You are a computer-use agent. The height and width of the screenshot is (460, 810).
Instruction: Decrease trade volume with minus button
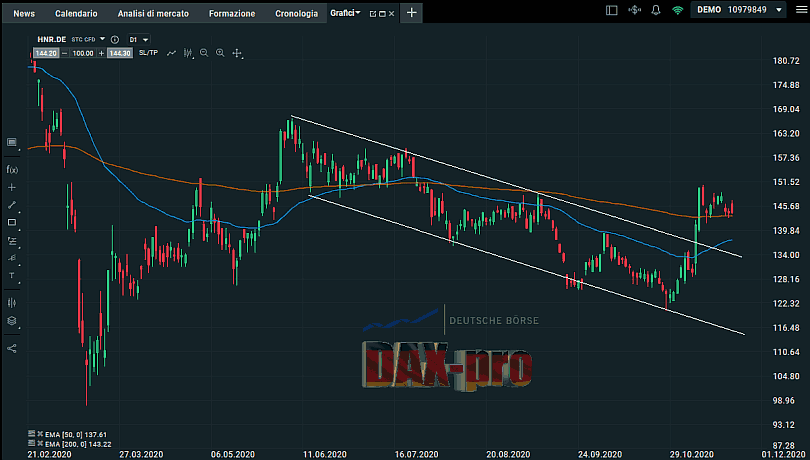click(64, 53)
